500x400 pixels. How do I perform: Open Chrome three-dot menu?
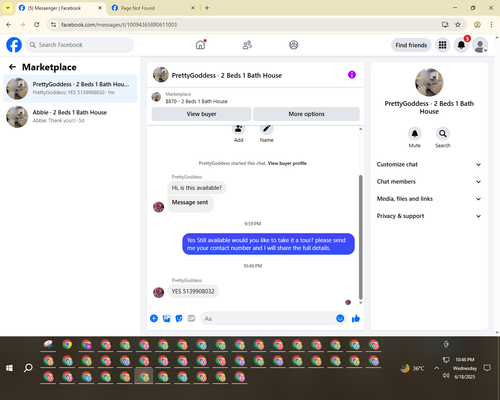(x=491, y=24)
